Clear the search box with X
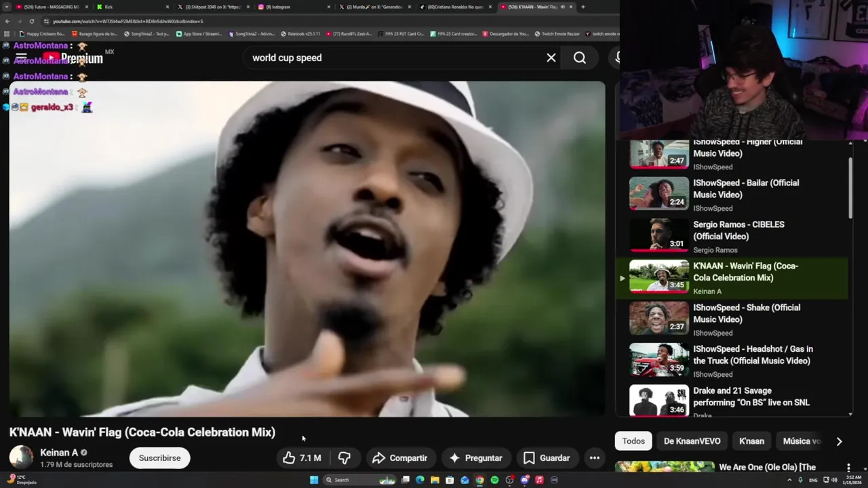 [x=551, y=58]
